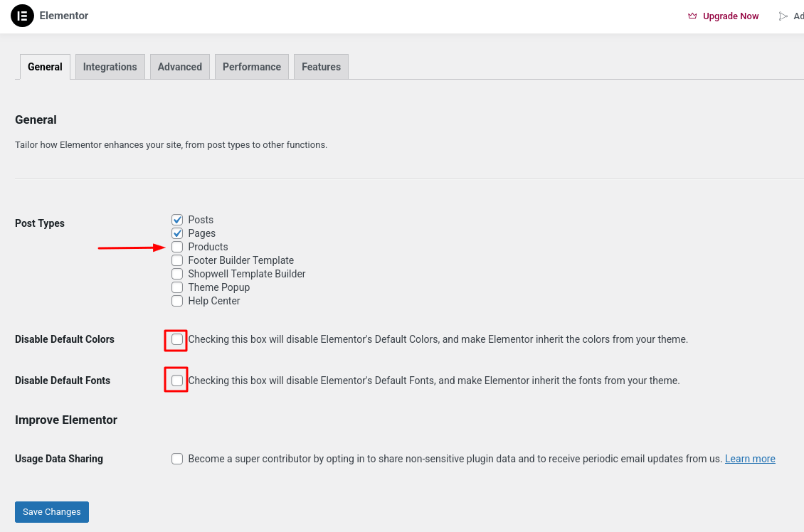Tick the Footer Builder Template checkbox

click(177, 260)
